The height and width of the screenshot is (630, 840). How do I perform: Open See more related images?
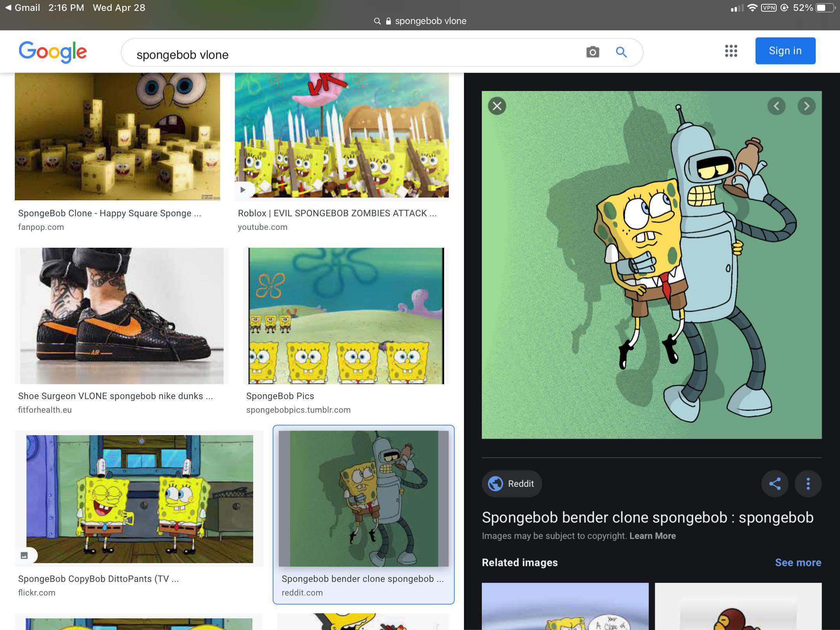[x=798, y=562]
